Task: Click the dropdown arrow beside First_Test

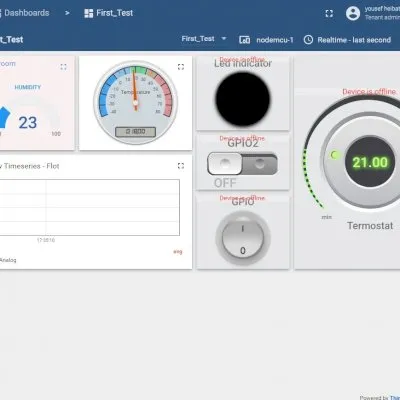Action: (x=224, y=39)
